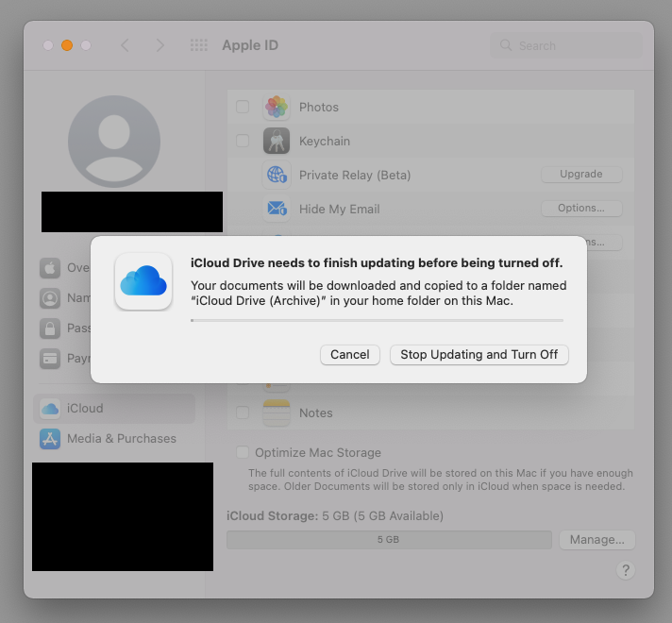Click the Keychain keys icon
The height and width of the screenshot is (623, 672).
(277, 141)
